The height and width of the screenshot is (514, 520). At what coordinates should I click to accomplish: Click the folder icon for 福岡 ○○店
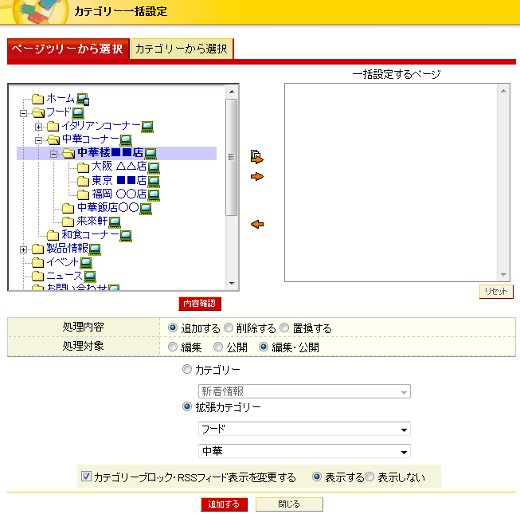pyautogui.click(x=83, y=194)
